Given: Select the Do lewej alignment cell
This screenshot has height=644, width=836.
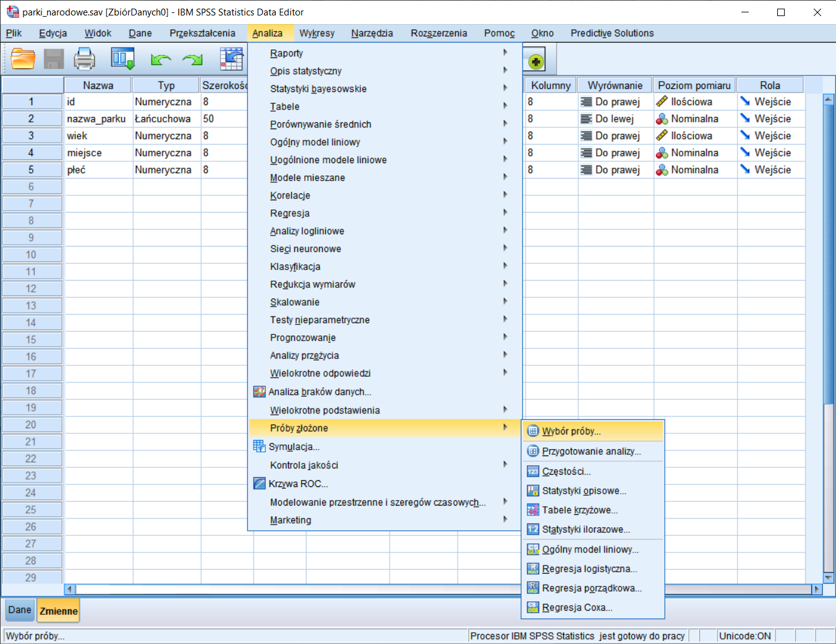Looking at the screenshot, I should [616, 119].
